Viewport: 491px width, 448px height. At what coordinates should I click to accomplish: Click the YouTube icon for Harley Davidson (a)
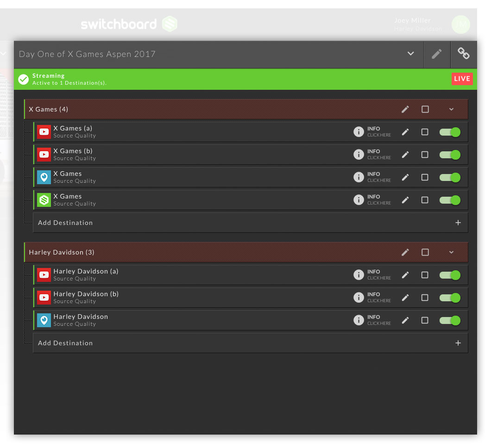coord(44,275)
